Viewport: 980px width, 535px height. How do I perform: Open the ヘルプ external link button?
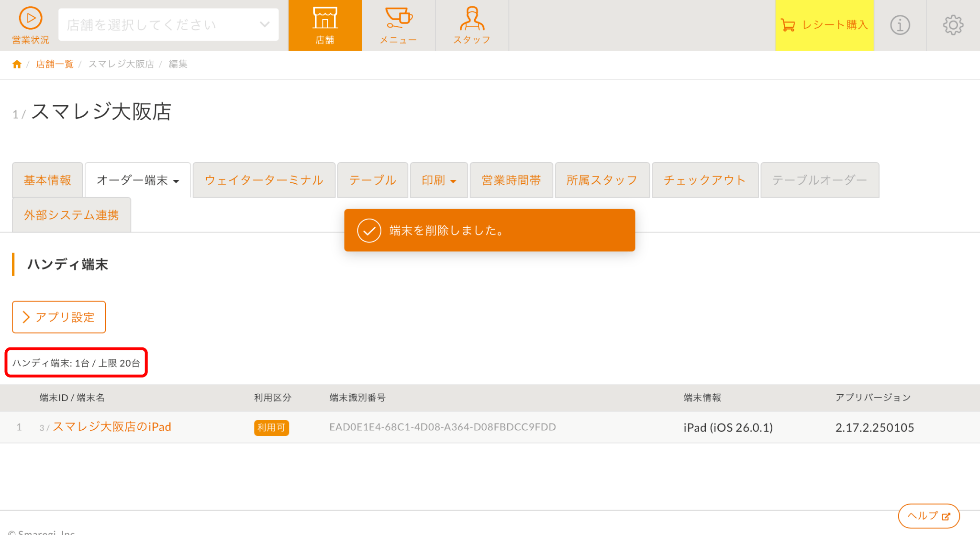(x=928, y=516)
